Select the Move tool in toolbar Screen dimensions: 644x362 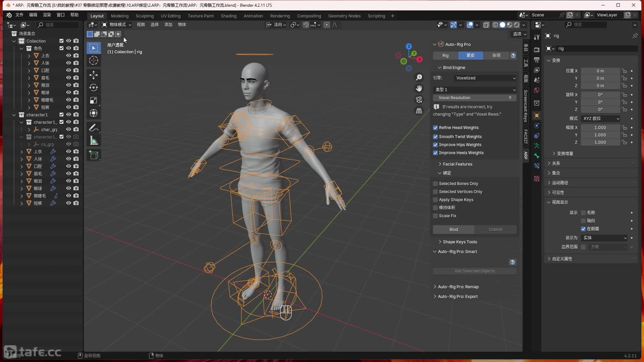click(94, 75)
